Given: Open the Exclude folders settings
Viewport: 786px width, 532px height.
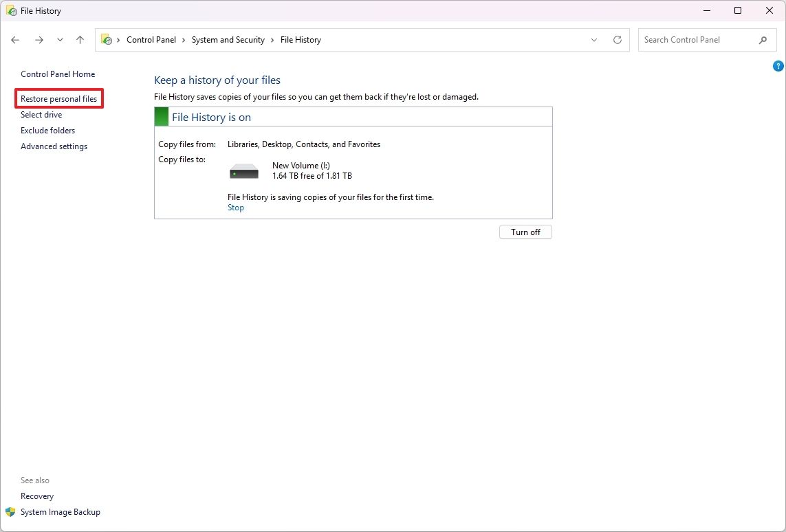Looking at the screenshot, I should tap(47, 130).
